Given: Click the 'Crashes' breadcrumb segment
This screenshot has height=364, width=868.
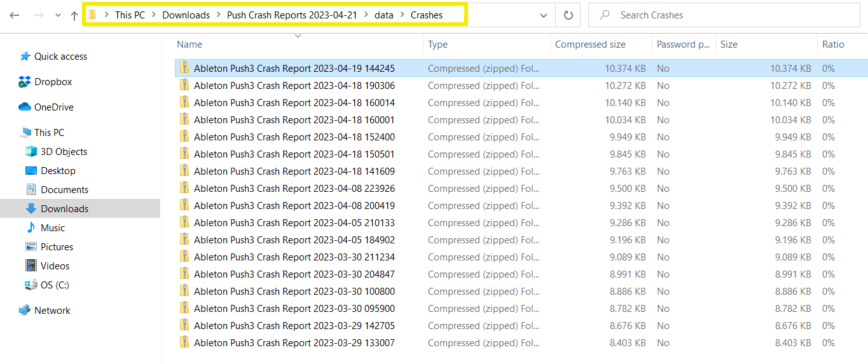Looking at the screenshot, I should click(427, 15).
